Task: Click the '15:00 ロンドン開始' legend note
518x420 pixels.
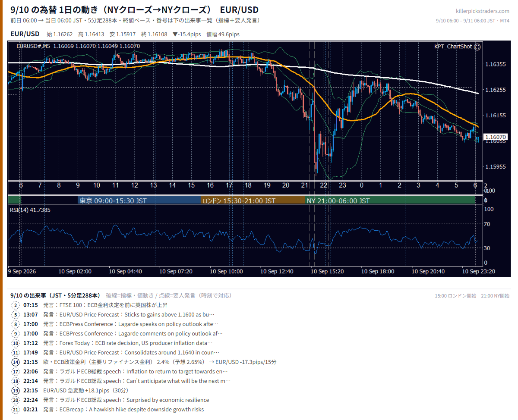Action: pos(455,296)
